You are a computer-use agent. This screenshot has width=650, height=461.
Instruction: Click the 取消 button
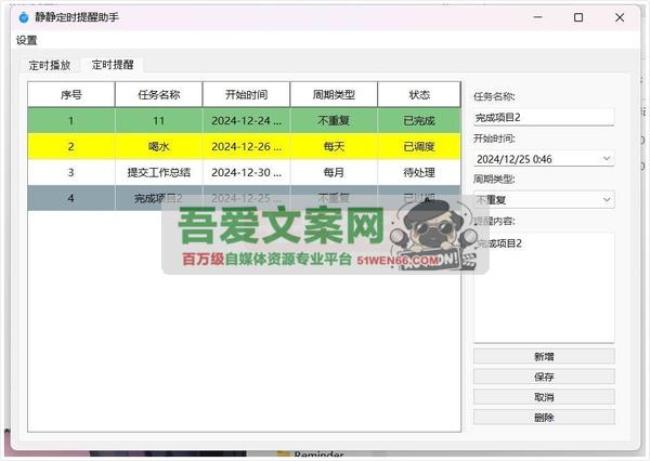544,397
